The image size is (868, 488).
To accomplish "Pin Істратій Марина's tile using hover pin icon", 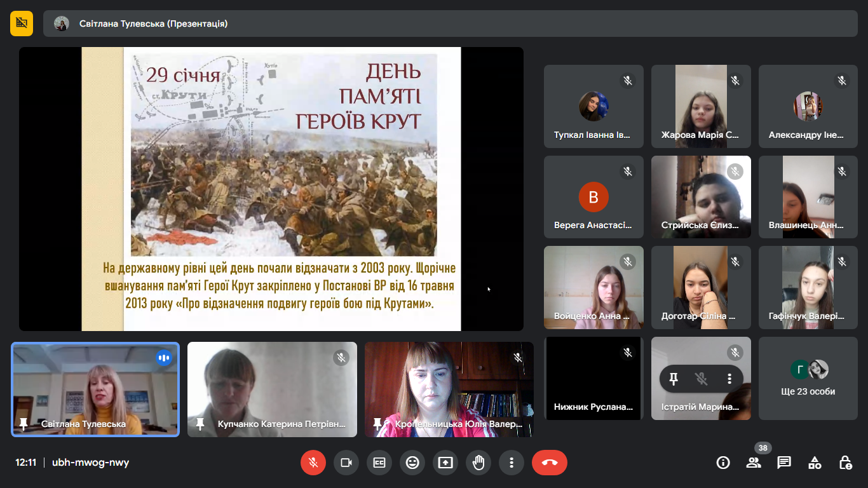I will pyautogui.click(x=674, y=379).
